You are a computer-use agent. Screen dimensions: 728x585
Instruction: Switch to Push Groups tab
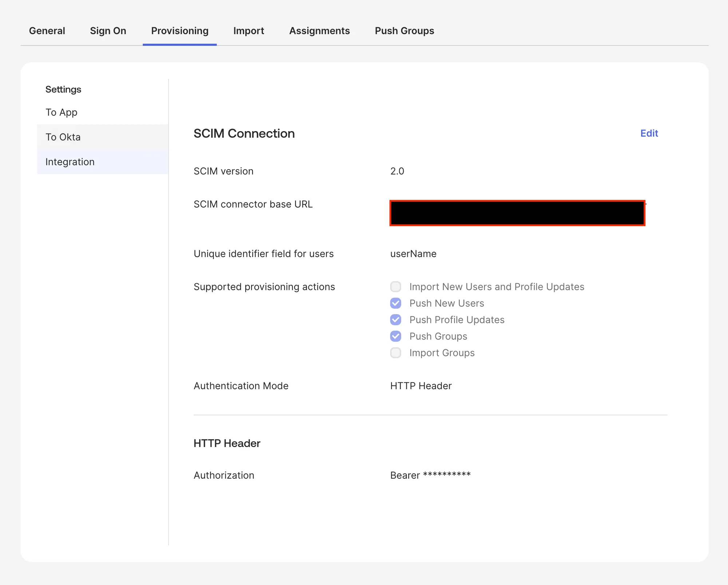point(404,31)
